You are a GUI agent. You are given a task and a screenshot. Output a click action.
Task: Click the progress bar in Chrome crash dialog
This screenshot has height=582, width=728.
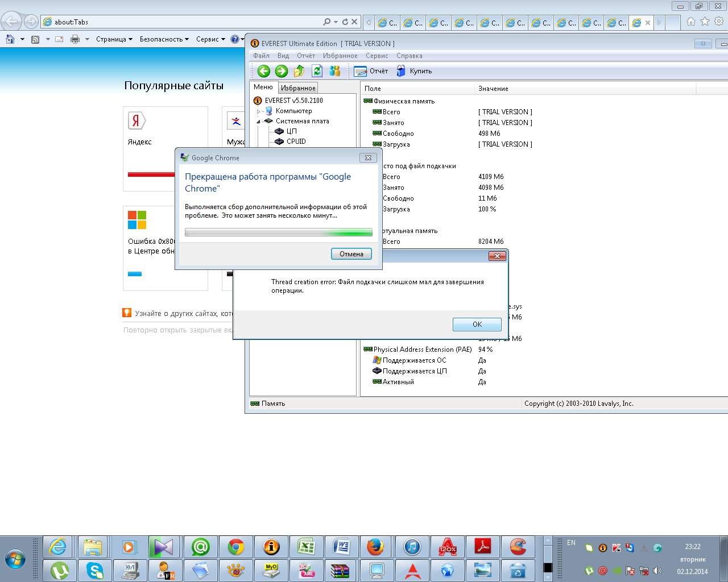(279, 232)
